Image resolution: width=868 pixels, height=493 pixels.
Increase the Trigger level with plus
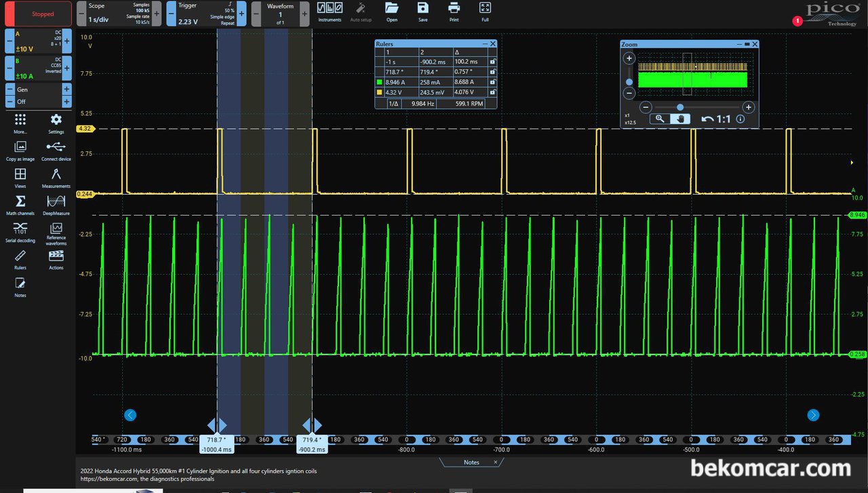click(241, 14)
